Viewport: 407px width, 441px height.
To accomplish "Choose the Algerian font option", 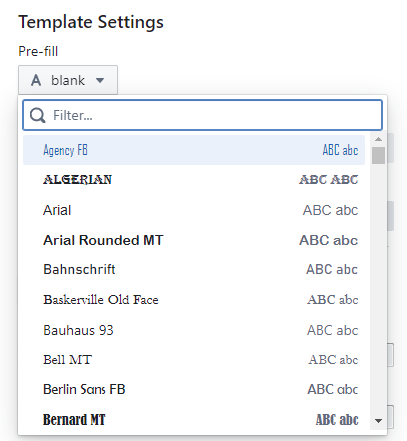I will tap(194, 180).
